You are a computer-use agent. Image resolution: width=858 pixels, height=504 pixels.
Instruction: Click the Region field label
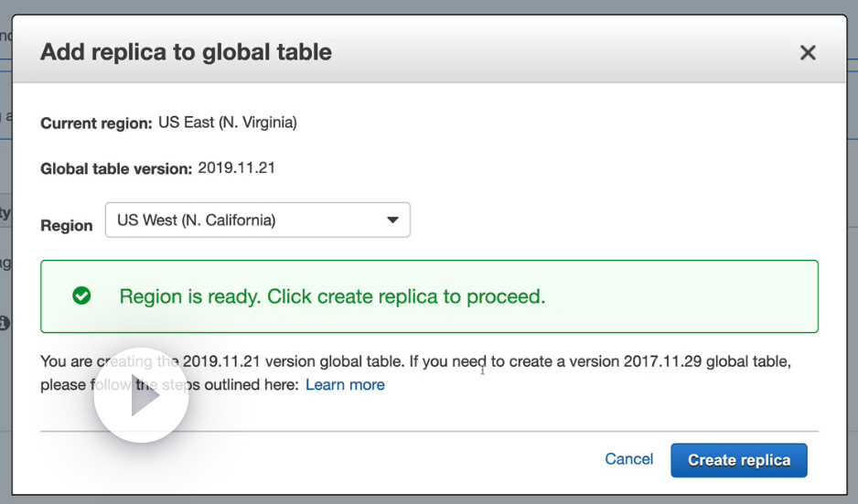[x=67, y=226]
